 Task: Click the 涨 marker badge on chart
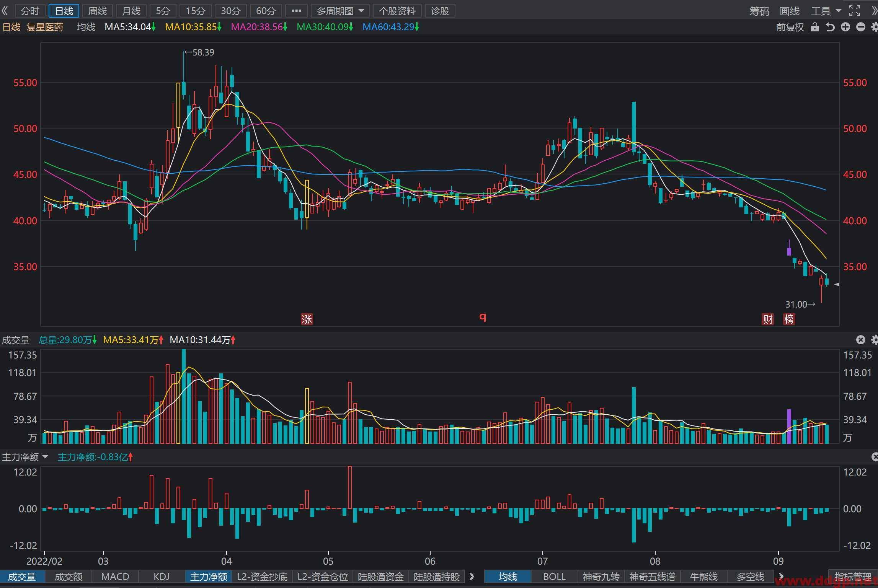point(307,319)
